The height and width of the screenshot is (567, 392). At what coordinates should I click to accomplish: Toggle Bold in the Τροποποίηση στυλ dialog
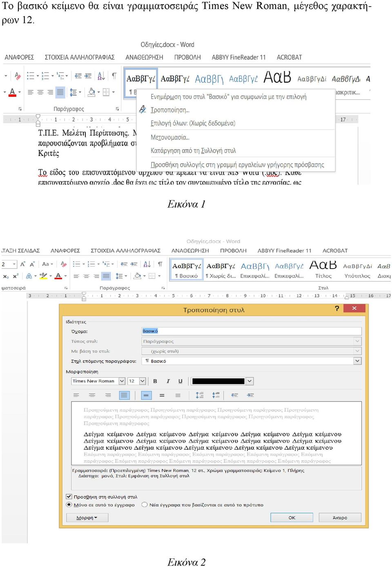point(155,381)
